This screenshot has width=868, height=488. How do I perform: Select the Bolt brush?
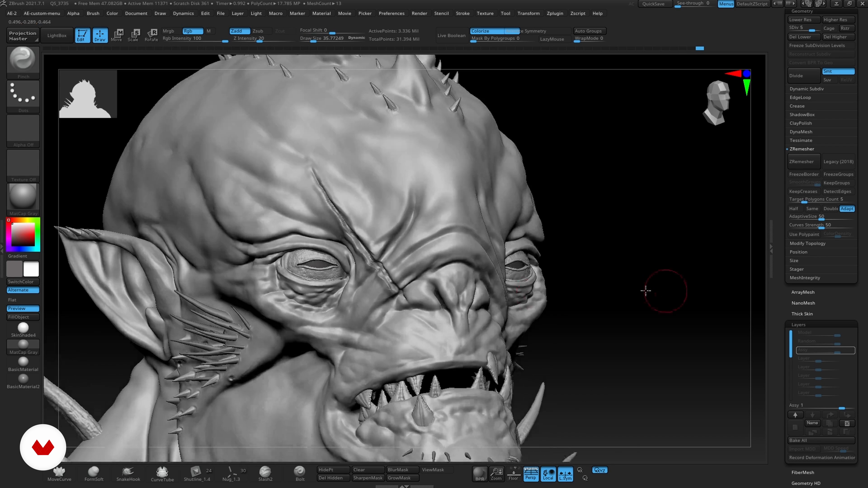coord(300,474)
